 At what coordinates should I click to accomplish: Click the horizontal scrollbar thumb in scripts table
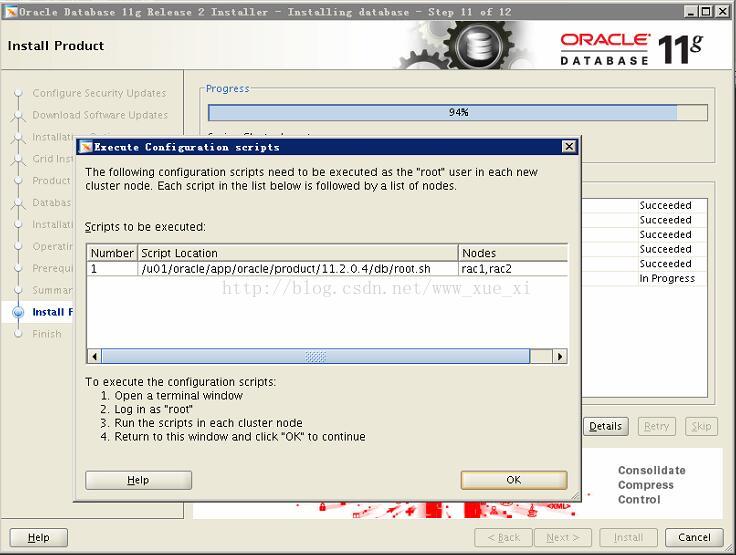pos(315,356)
